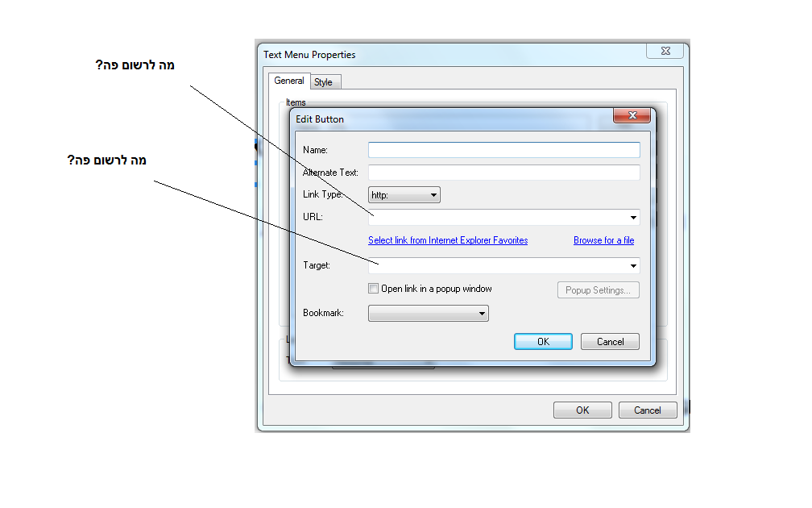This screenshot has width=812, height=508.
Task: Focus the Alternate Text input box
Action: click(x=503, y=173)
